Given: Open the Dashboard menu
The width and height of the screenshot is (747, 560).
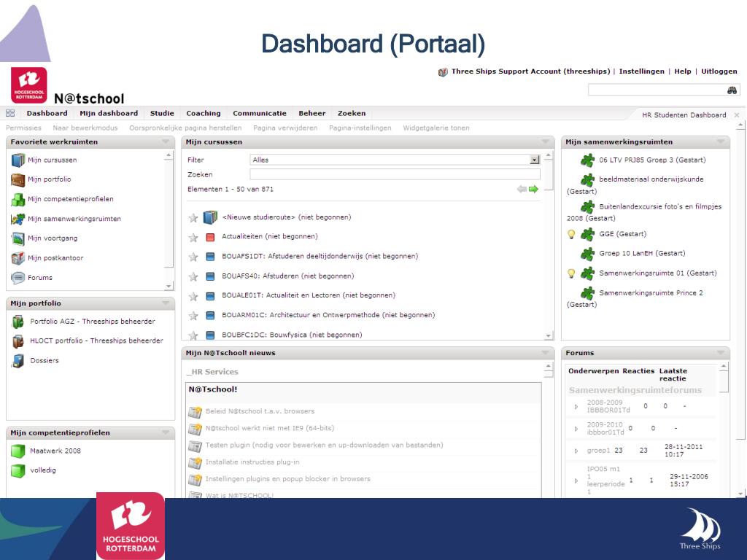Looking at the screenshot, I should coord(47,113).
